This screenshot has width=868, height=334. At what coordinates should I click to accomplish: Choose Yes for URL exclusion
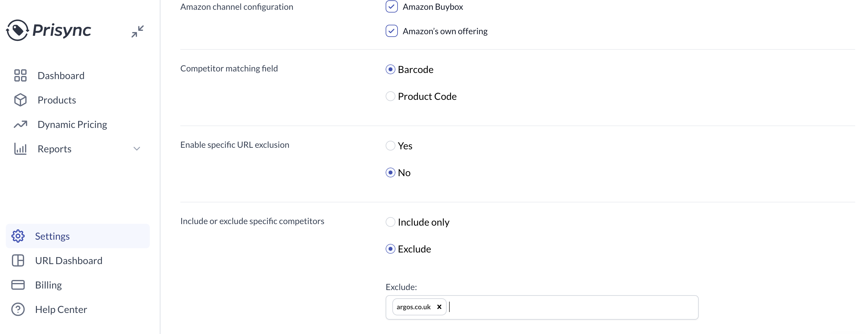tap(390, 146)
